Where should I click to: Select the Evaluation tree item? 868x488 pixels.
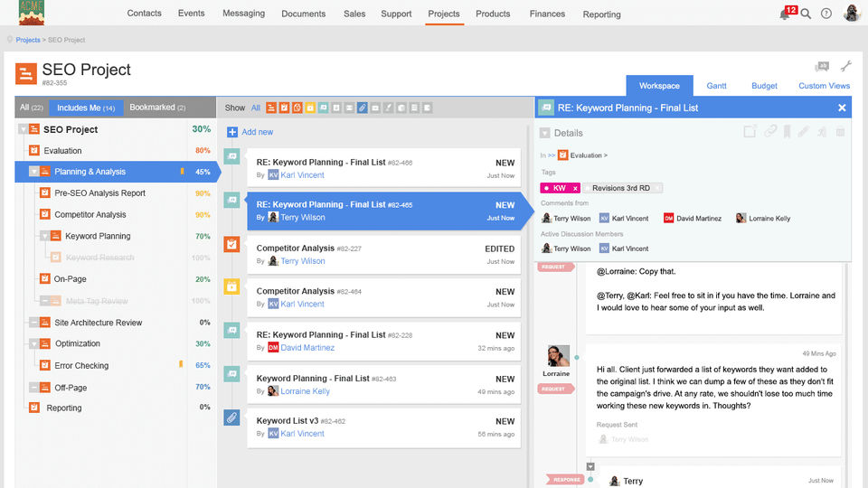[x=62, y=151]
